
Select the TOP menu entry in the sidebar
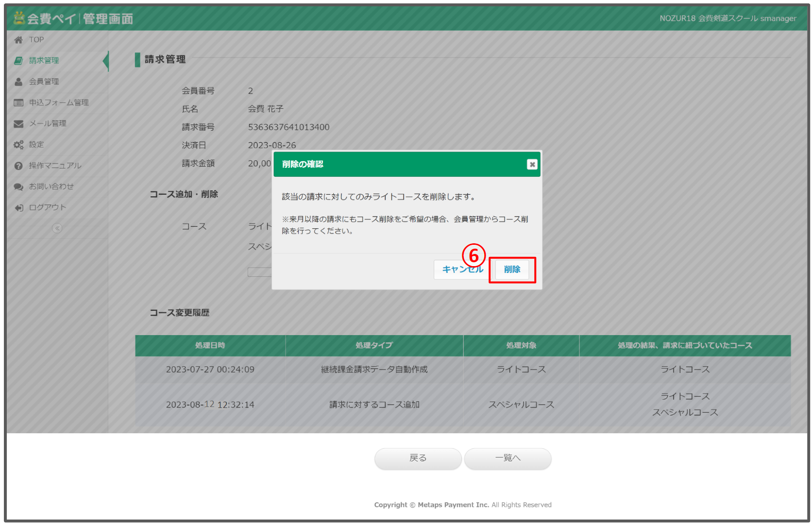click(x=36, y=39)
